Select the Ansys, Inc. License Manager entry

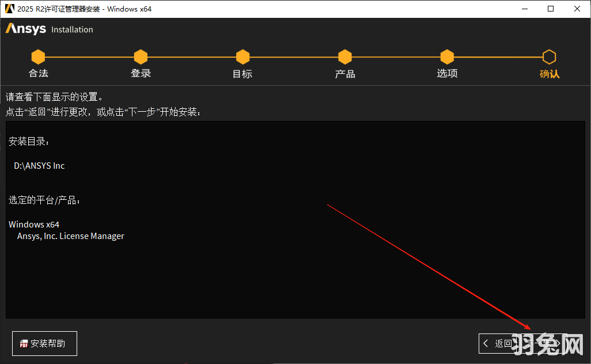pos(70,236)
